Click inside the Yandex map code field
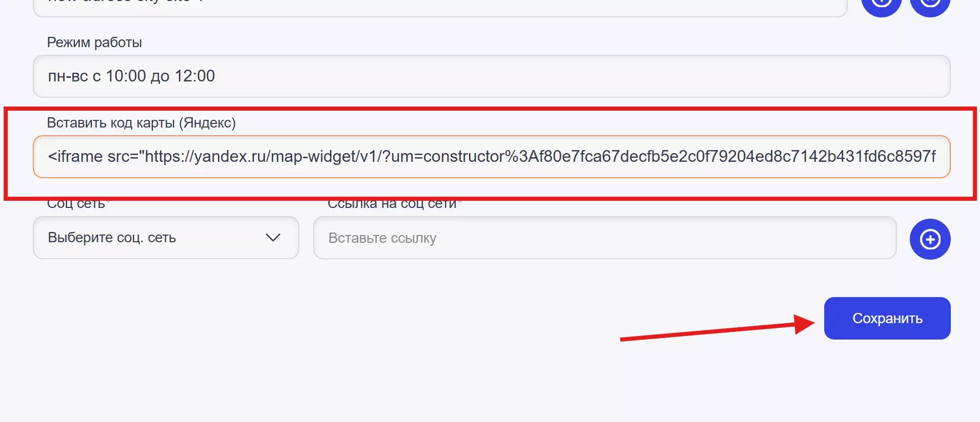980x422 pixels. point(491,157)
